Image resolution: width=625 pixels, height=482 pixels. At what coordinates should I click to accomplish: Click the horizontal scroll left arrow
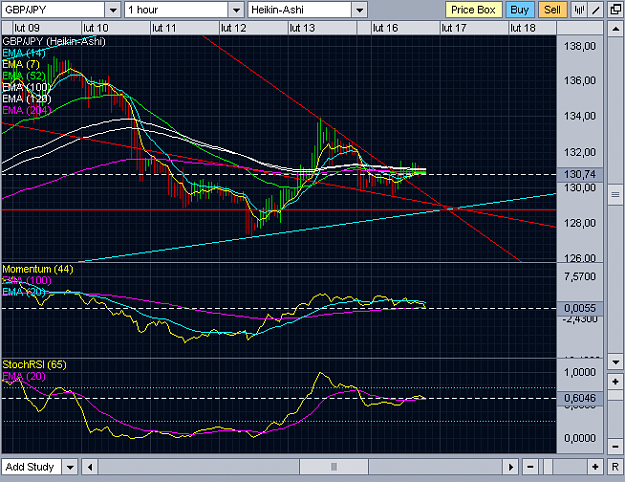pyautogui.click(x=90, y=466)
